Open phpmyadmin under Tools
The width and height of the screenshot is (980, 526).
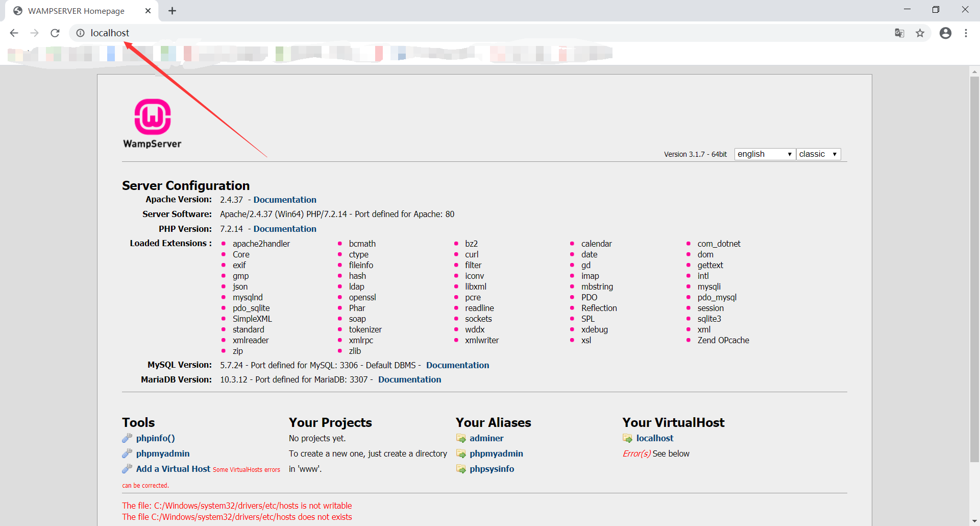tap(163, 453)
